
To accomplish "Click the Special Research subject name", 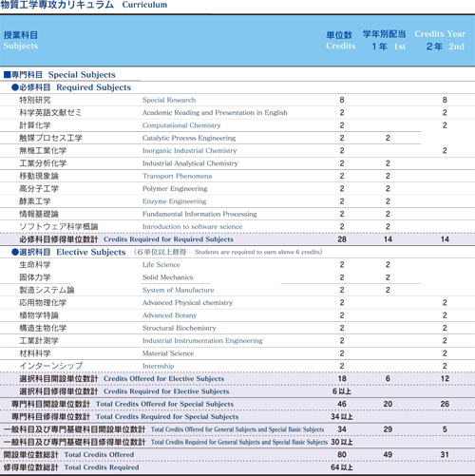I will pos(169,100).
